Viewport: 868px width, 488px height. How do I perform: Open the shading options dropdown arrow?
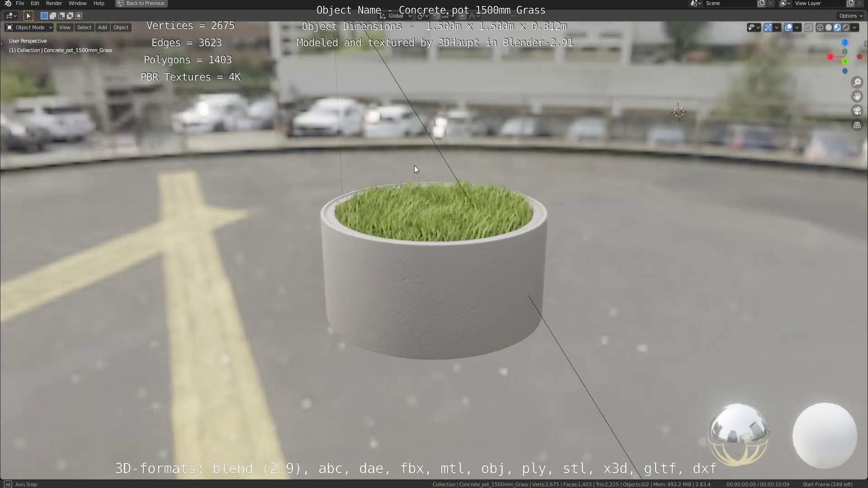[854, 28]
